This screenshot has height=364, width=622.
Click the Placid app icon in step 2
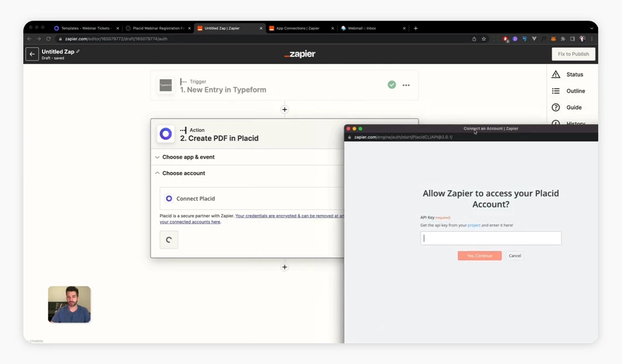tap(166, 134)
